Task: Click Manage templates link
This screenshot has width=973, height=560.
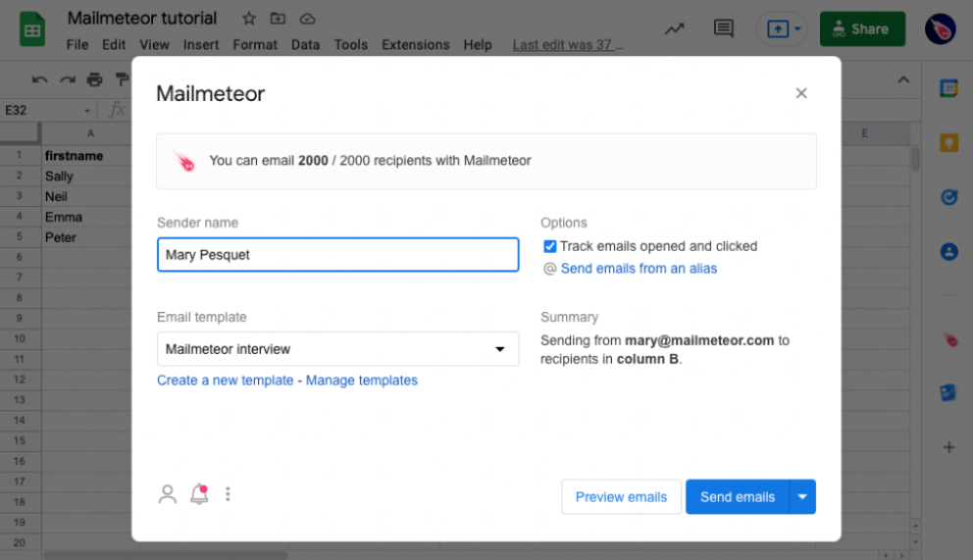Action: pyautogui.click(x=362, y=381)
